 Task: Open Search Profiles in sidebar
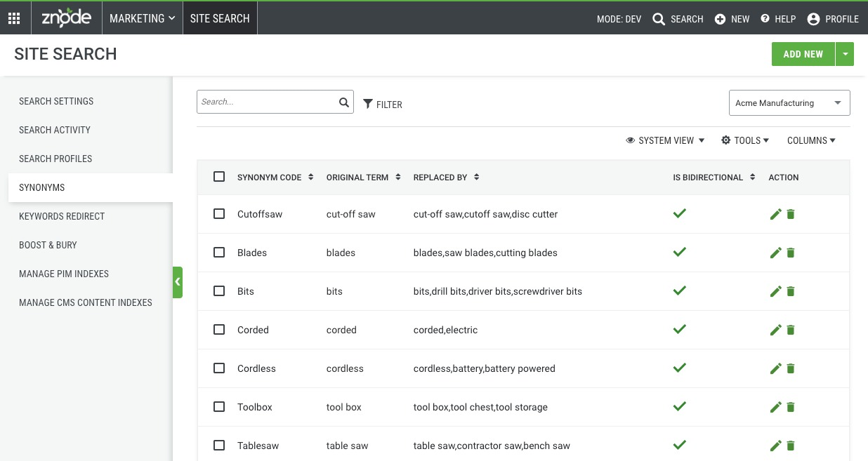point(55,159)
